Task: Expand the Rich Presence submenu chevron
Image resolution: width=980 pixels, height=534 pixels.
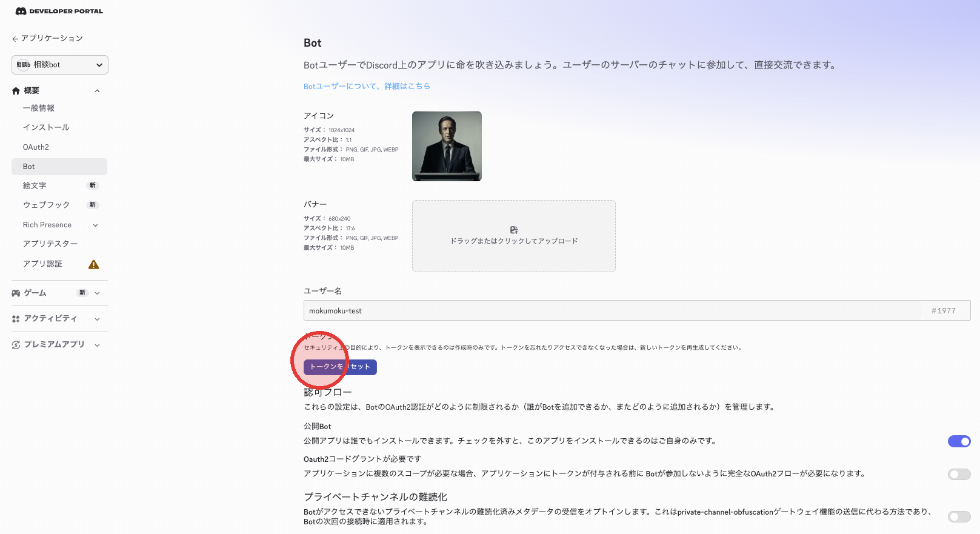Action: click(95, 225)
